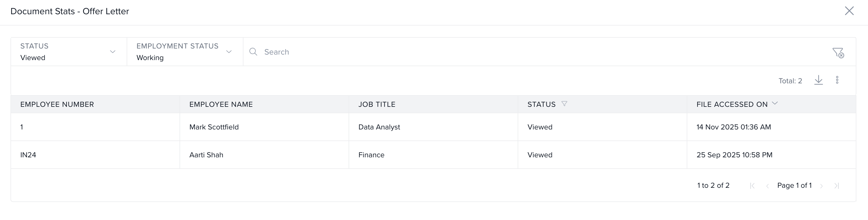Close the Document Stats dialog
868x220 pixels.
849,11
